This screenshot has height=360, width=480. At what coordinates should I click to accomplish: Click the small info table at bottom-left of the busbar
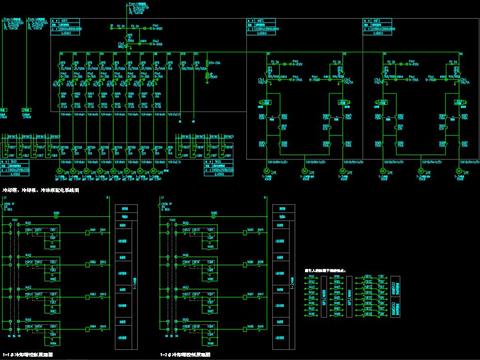pos(15,168)
